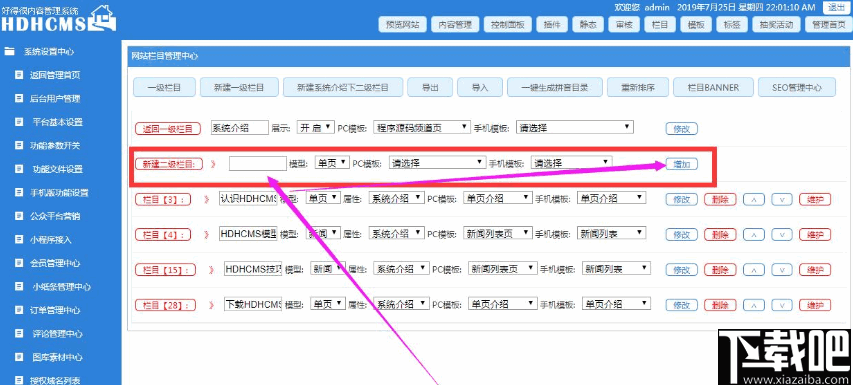The width and height of the screenshot is (853, 385).
Task: Click the icon beside 平台基本设置
Action: pyautogui.click(x=19, y=122)
